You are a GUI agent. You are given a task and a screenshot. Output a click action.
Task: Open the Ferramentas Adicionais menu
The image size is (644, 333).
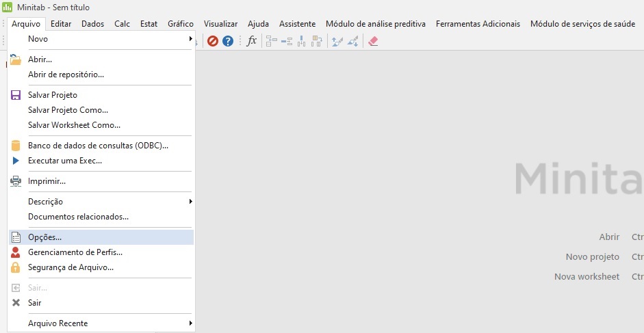478,24
